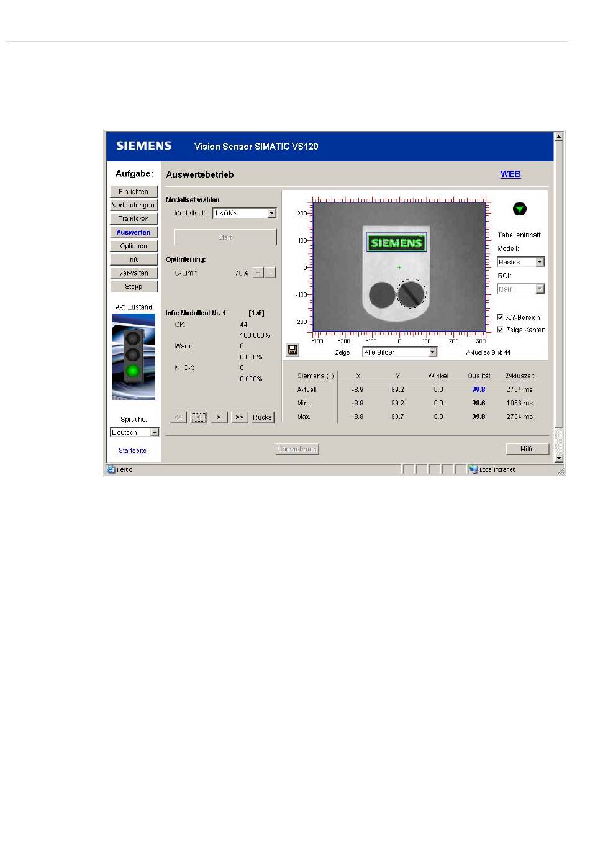590x868 pixels.
Task: Click the Hilfe button
Action: tap(527, 449)
